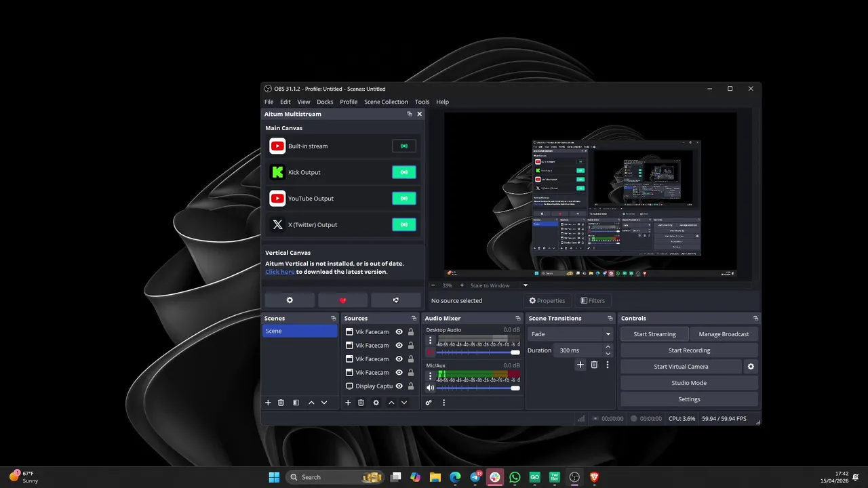Move scene down in the Scenes dock
The height and width of the screenshot is (488, 868).
click(x=324, y=403)
